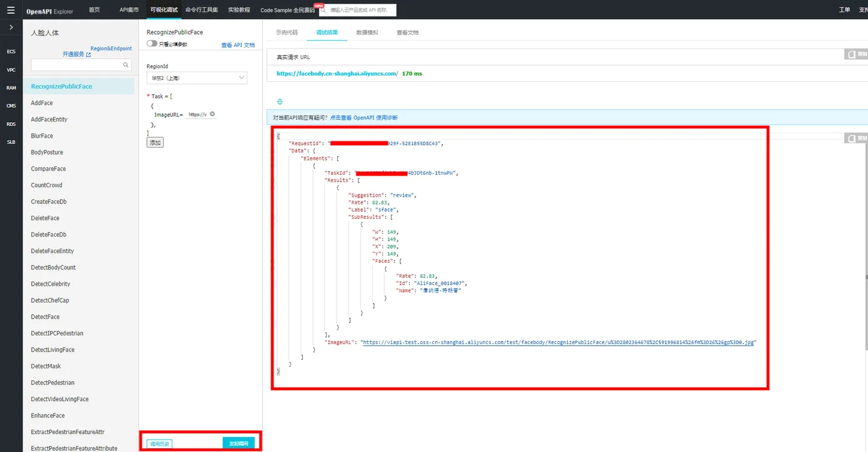
Task: Click the 添加 button under Task
Action: [155, 143]
